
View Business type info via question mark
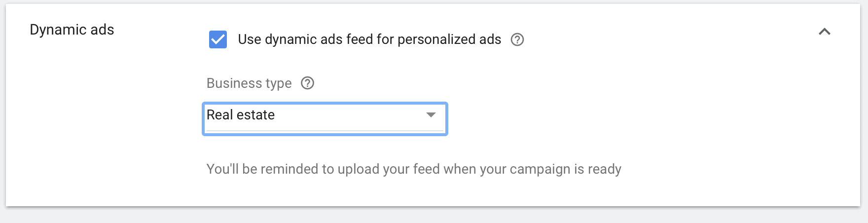[307, 83]
